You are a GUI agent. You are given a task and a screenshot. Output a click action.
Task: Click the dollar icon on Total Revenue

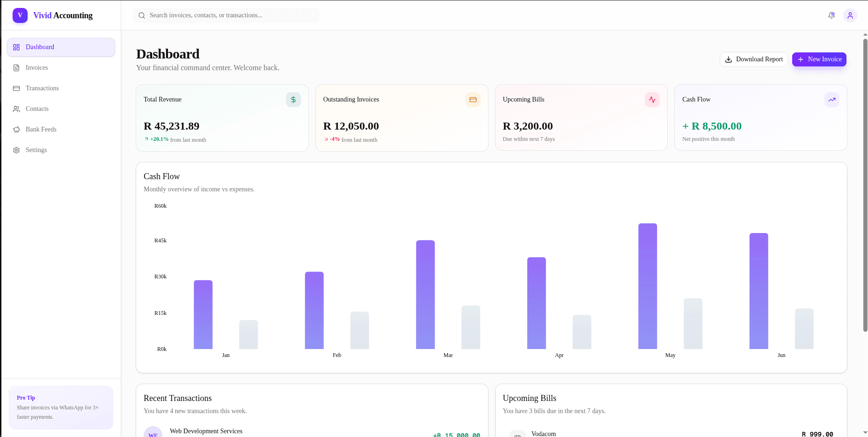click(293, 100)
